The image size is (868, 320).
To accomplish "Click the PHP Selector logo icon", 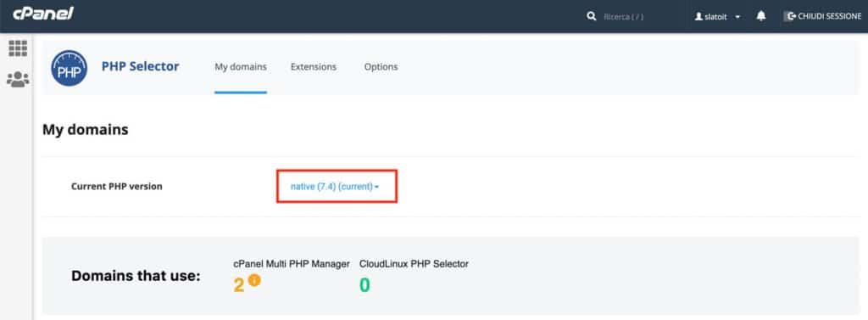I will (70, 68).
